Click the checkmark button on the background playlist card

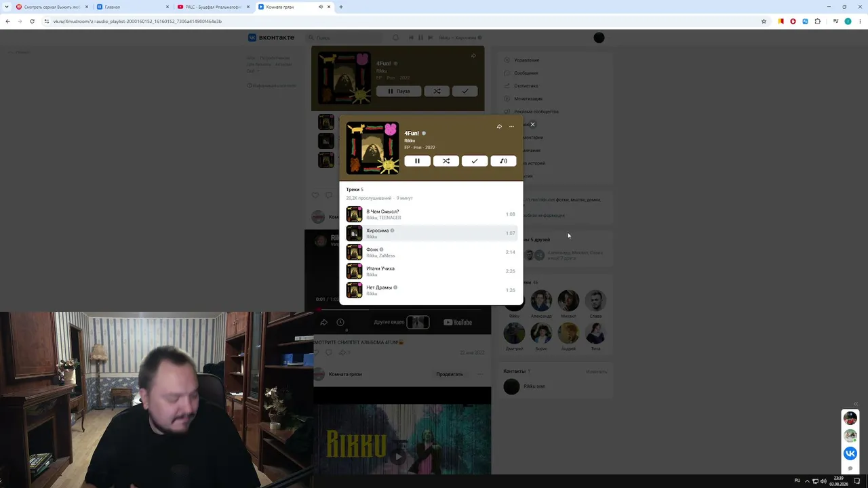[x=465, y=91]
